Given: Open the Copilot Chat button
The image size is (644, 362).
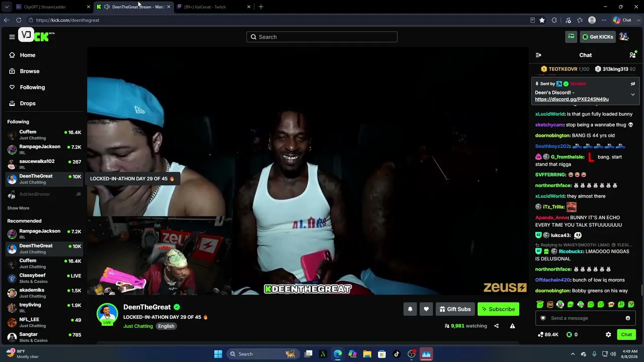Looking at the screenshot, I should (x=622, y=20).
